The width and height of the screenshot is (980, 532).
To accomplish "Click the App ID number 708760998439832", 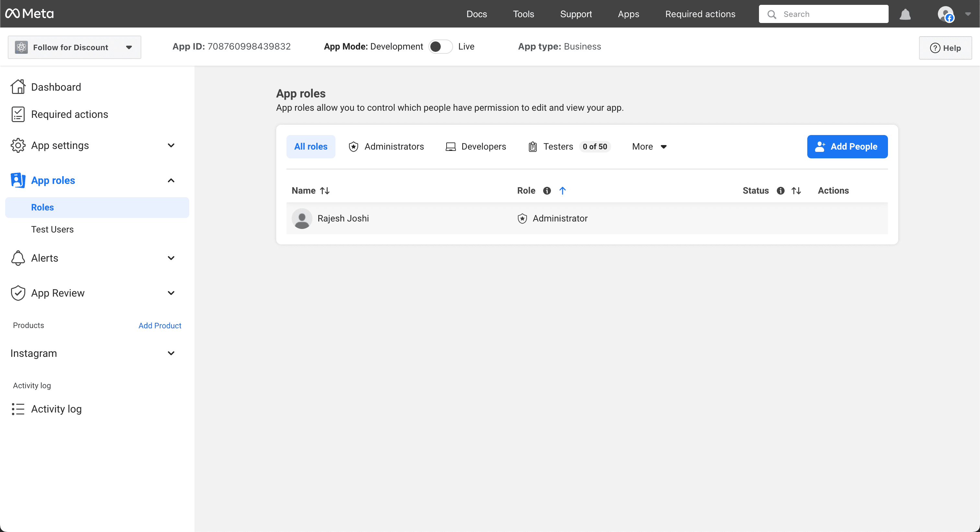I will 249,46.
